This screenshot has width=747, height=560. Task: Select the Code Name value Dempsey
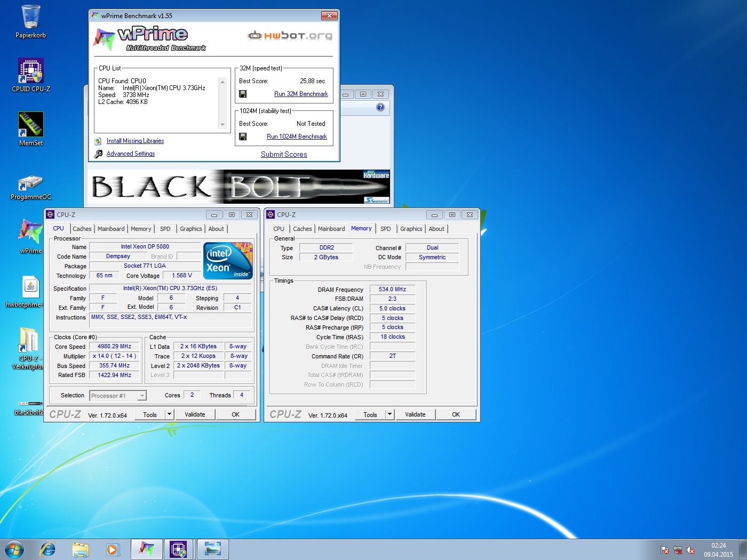(x=118, y=257)
